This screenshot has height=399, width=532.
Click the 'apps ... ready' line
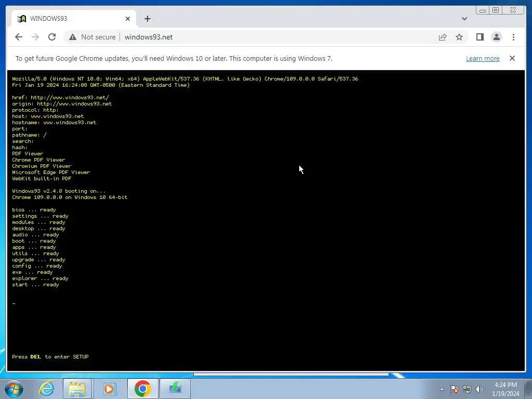pos(34,247)
